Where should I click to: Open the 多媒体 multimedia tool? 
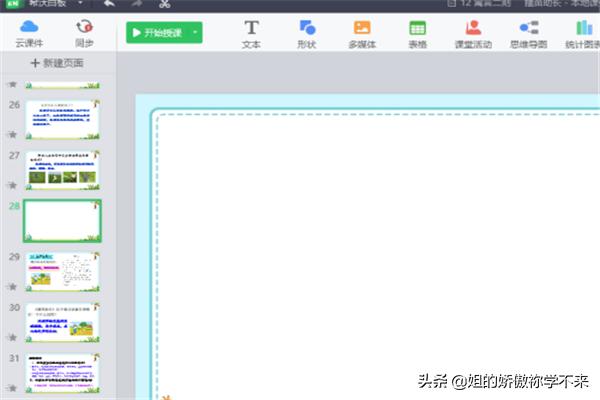pos(361,33)
